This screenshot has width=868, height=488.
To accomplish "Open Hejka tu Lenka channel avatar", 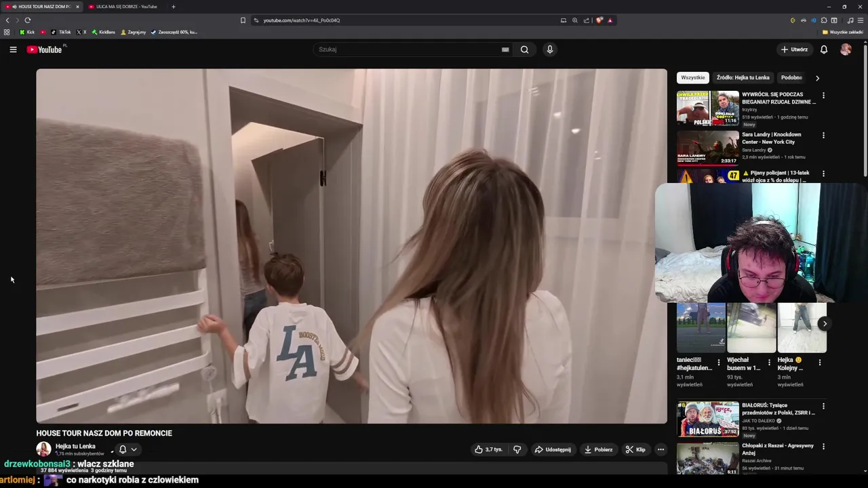I will click(43, 449).
